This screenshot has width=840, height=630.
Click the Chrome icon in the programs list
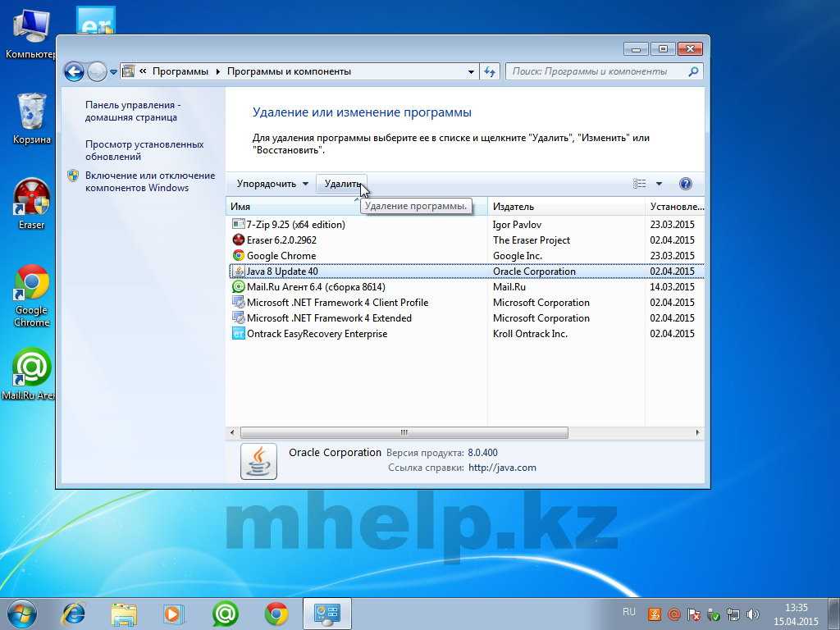click(239, 256)
